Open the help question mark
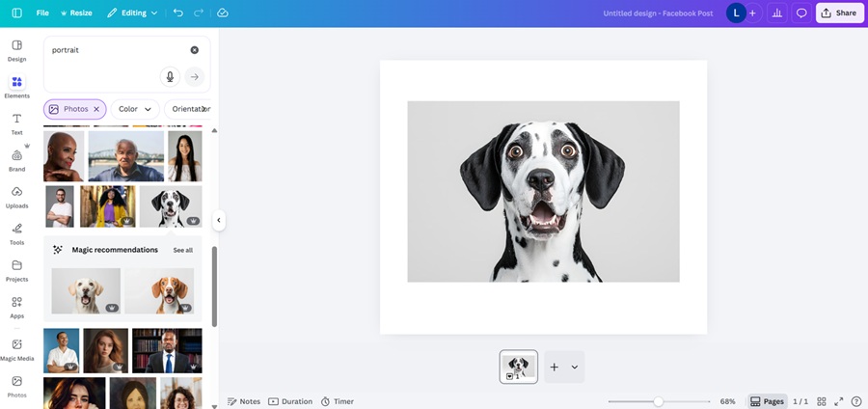The width and height of the screenshot is (868, 409). pos(855,401)
